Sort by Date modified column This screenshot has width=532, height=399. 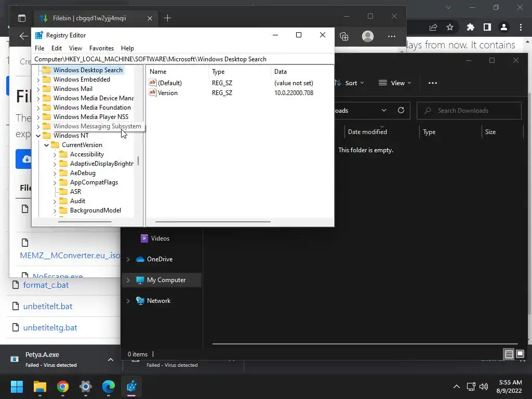(367, 131)
